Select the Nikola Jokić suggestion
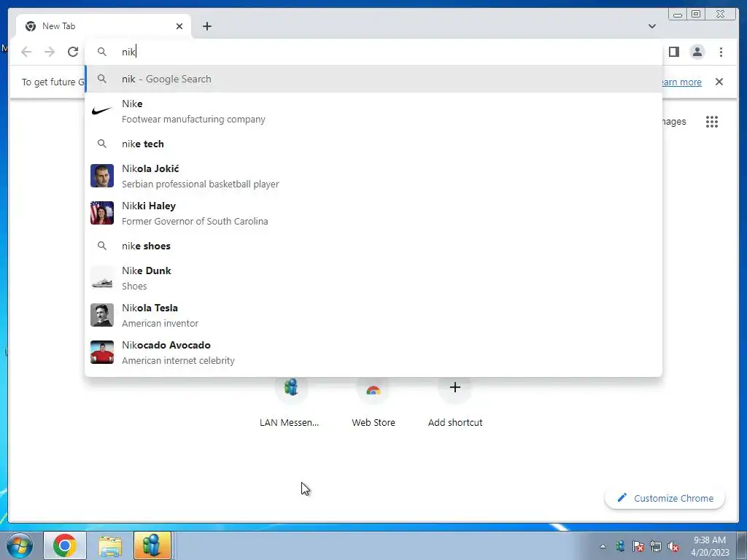The width and height of the screenshot is (747, 560). point(373,176)
